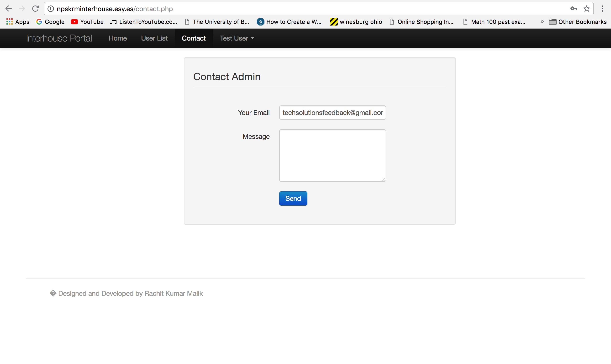Image resolution: width=611 pixels, height=364 pixels.
Task: Show hidden bookmarks with double chevron
Action: pyautogui.click(x=542, y=22)
